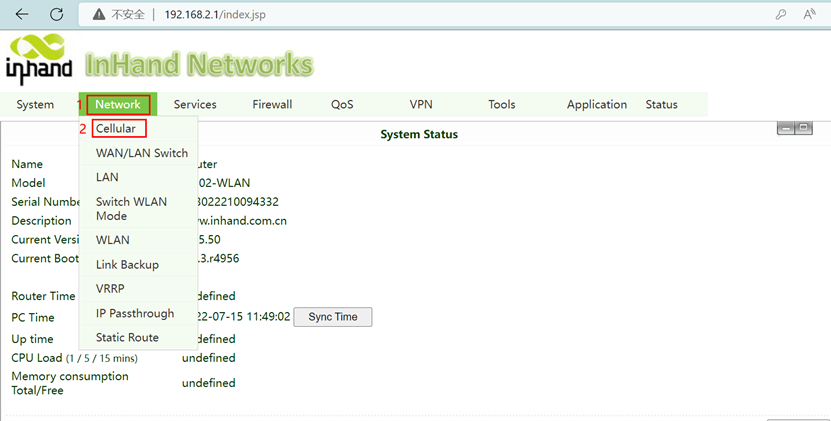
Task: Click the System Status panel title
Action: pos(419,134)
